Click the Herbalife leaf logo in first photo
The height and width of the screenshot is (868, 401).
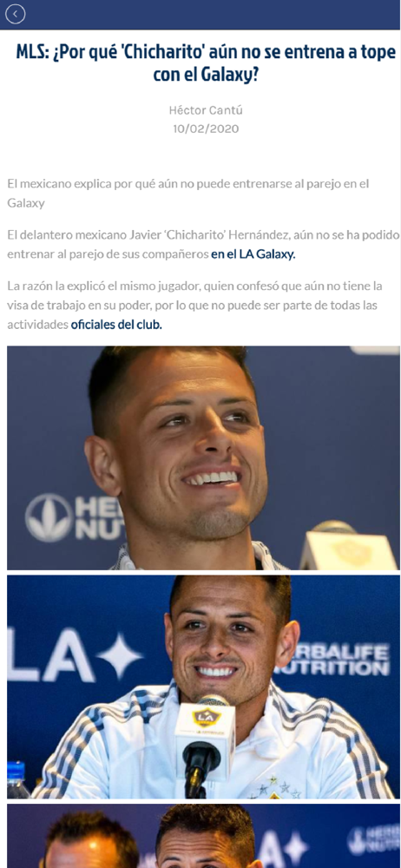click(x=49, y=517)
